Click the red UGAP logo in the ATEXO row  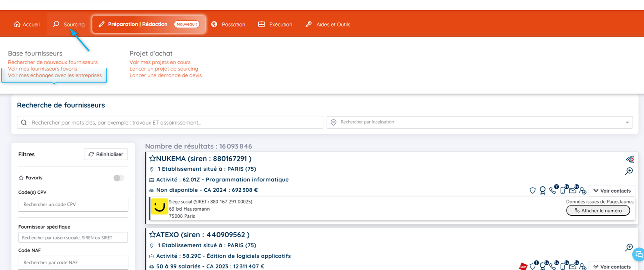(523, 266)
